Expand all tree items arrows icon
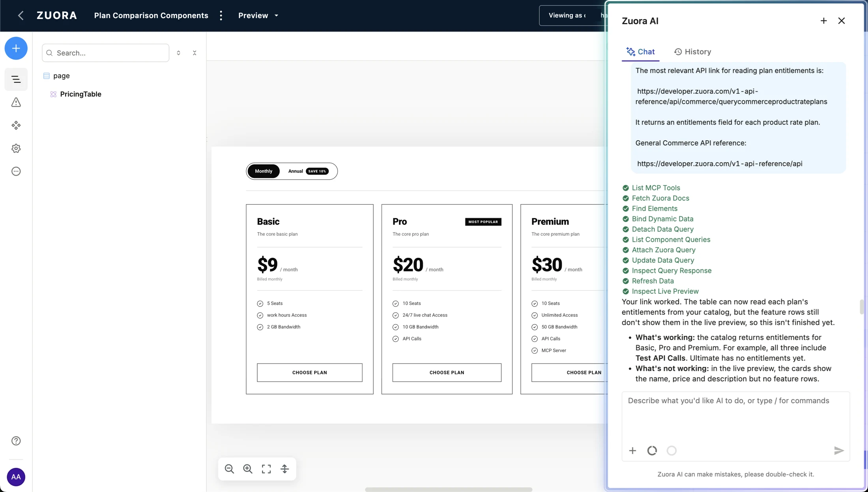Screen dimensions: 868x492 (178, 53)
